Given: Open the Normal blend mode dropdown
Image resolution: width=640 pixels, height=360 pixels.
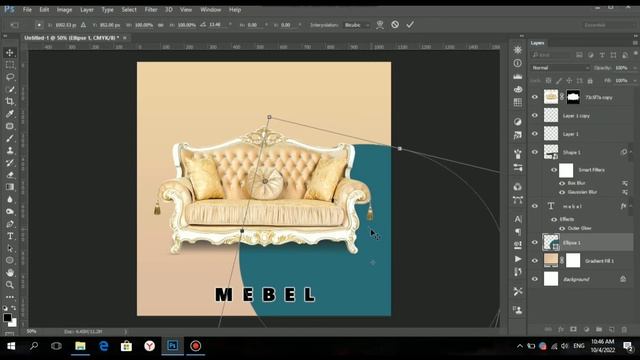Looking at the screenshot, I should pos(560,68).
